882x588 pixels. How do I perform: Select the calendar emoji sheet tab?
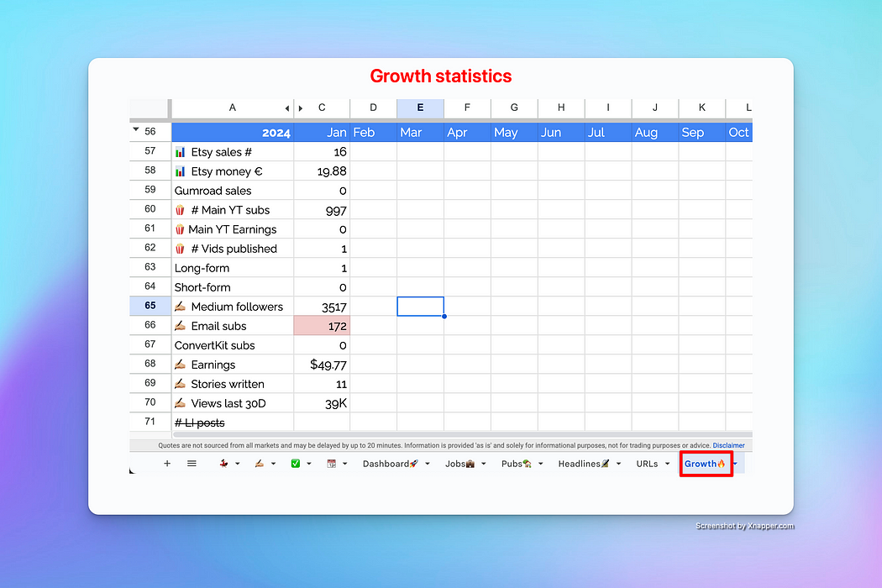(331, 463)
